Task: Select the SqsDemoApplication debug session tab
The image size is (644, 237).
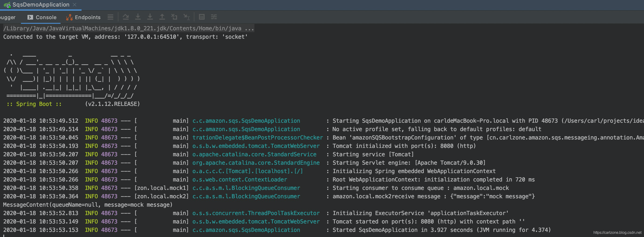Action: (x=41, y=5)
